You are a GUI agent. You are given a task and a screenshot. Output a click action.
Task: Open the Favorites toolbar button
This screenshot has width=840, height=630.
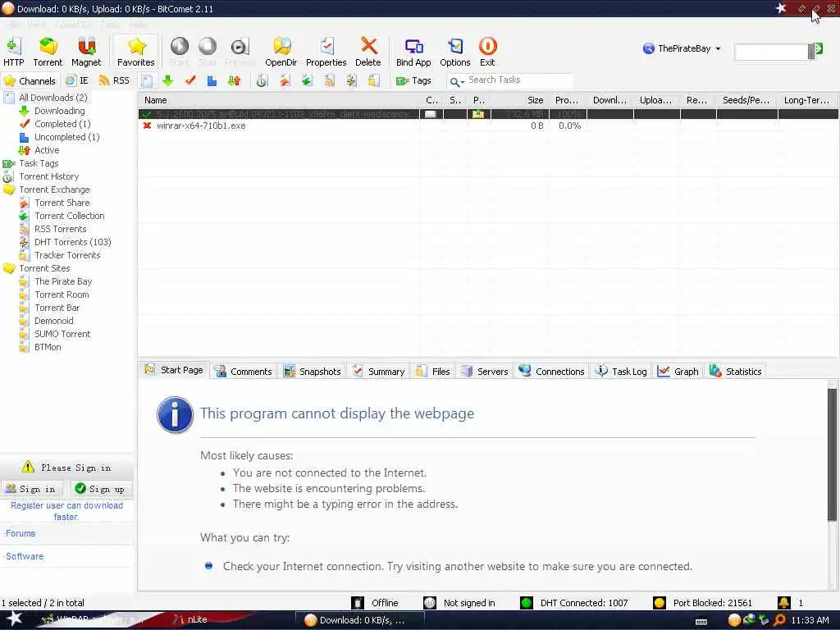136,52
